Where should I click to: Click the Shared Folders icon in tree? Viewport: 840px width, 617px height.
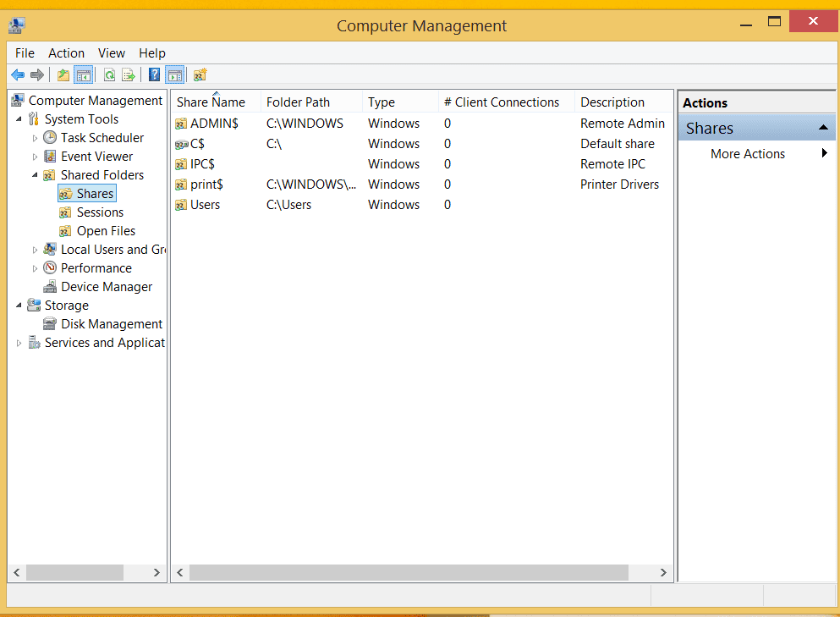[x=49, y=175]
